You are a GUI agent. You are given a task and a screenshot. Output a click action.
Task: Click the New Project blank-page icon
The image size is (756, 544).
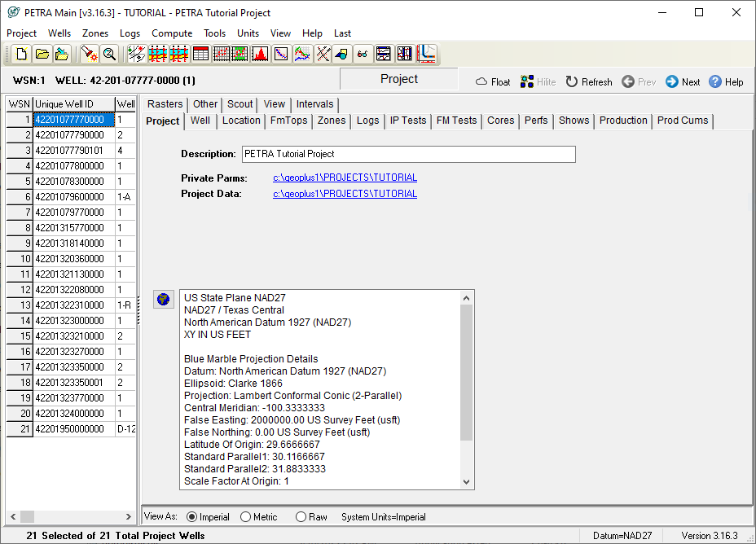click(x=21, y=54)
